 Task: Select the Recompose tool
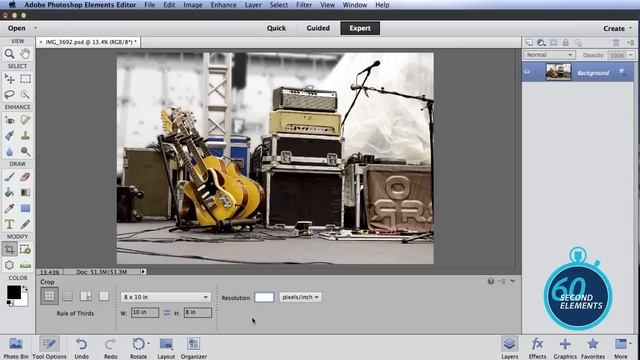tap(25, 249)
